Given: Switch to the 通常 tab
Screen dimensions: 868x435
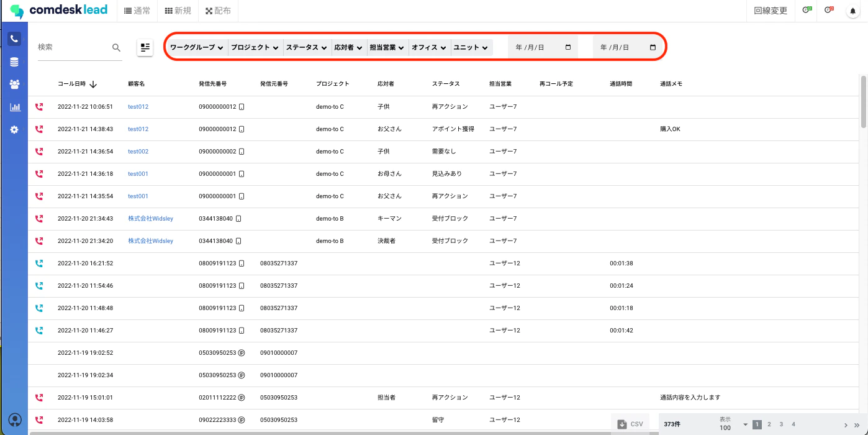Looking at the screenshot, I should pyautogui.click(x=137, y=11).
